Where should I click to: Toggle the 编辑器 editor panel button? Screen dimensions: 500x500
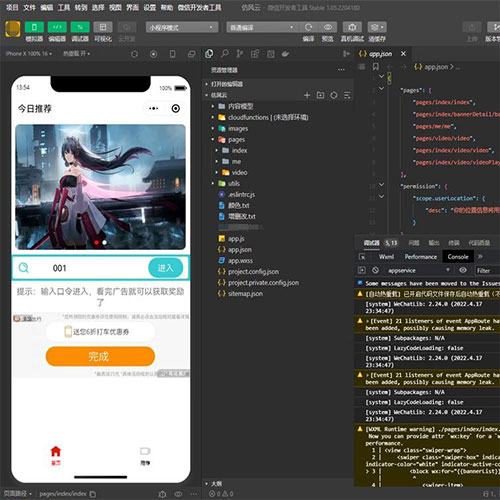click(57, 27)
